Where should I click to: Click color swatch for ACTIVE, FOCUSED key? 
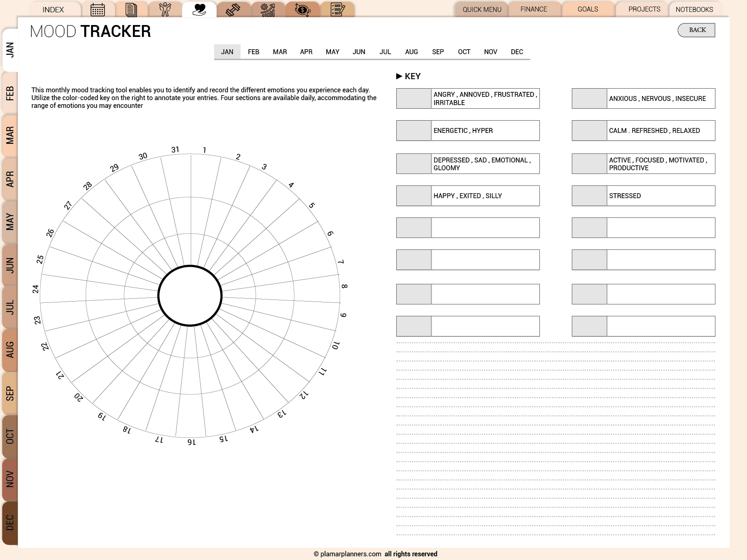coord(589,164)
